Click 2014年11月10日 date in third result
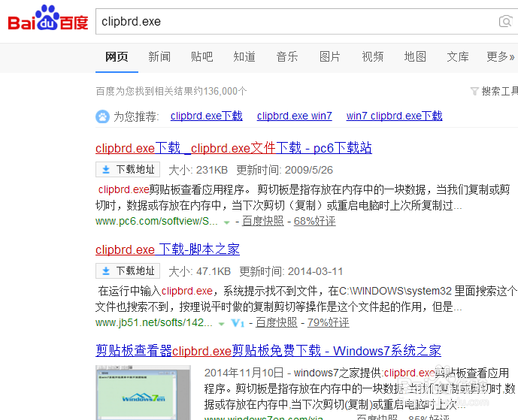 [x=244, y=373]
